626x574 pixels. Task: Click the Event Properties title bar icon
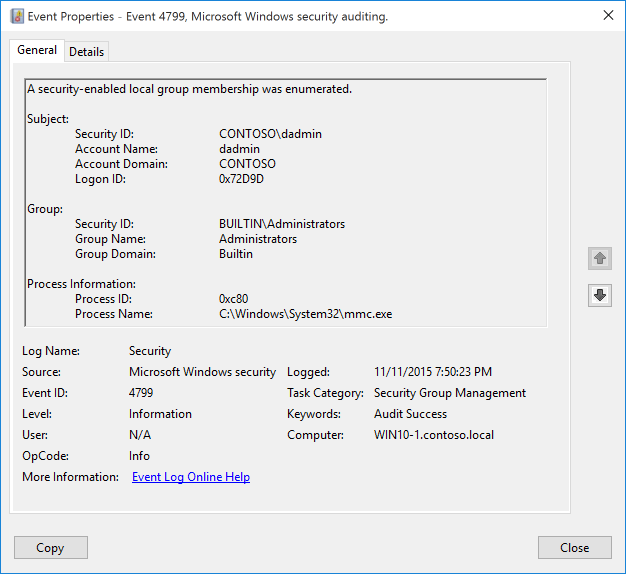tap(14, 16)
